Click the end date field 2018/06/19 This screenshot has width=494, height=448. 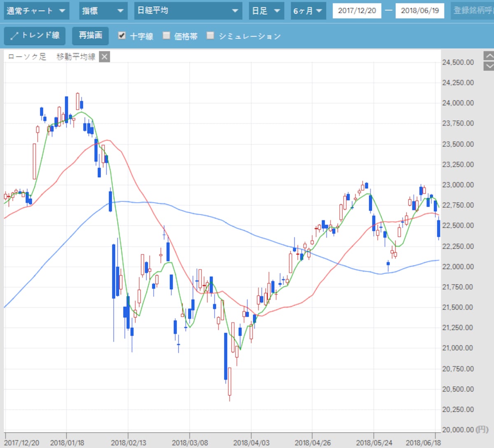pyautogui.click(x=420, y=11)
